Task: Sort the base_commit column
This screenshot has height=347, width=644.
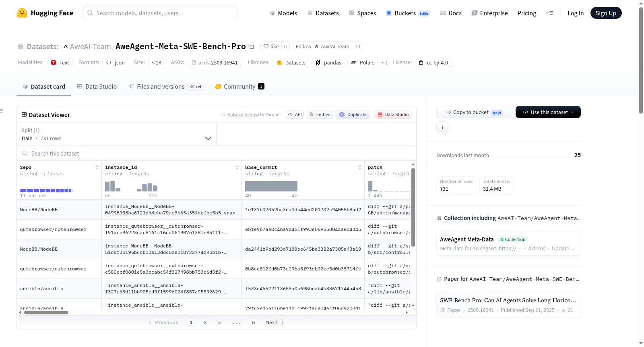Action: tap(360, 167)
